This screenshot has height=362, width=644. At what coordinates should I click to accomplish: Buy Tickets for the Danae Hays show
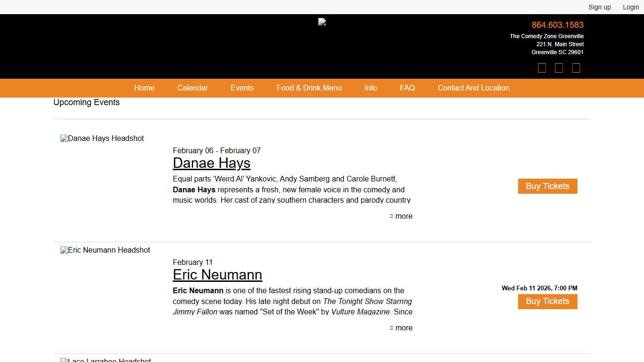click(x=547, y=186)
